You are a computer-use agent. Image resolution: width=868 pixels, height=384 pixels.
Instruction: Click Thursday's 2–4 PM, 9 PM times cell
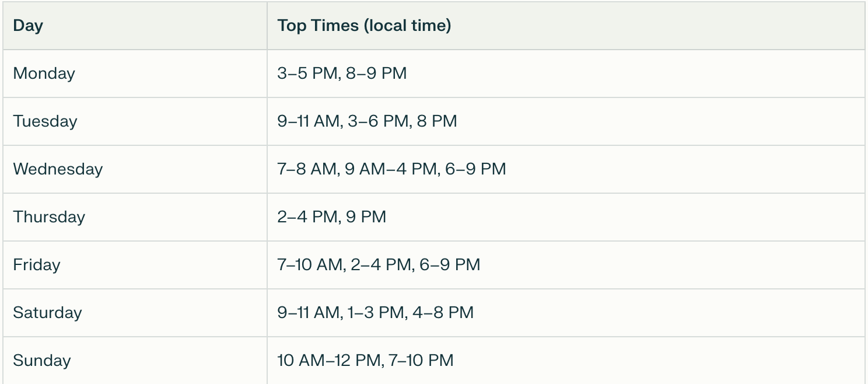pos(331,217)
